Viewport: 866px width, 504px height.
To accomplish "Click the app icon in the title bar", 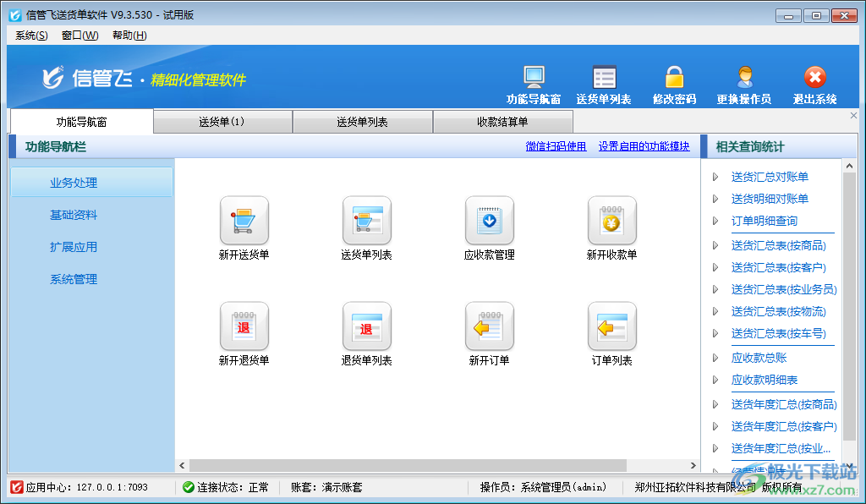I will point(15,15).
